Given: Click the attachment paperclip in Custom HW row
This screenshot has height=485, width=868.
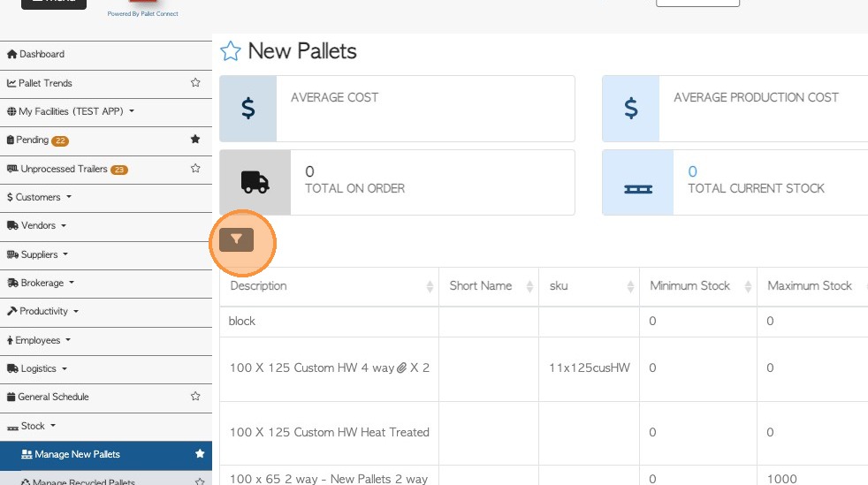Looking at the screenshot, I should point(401,368).
